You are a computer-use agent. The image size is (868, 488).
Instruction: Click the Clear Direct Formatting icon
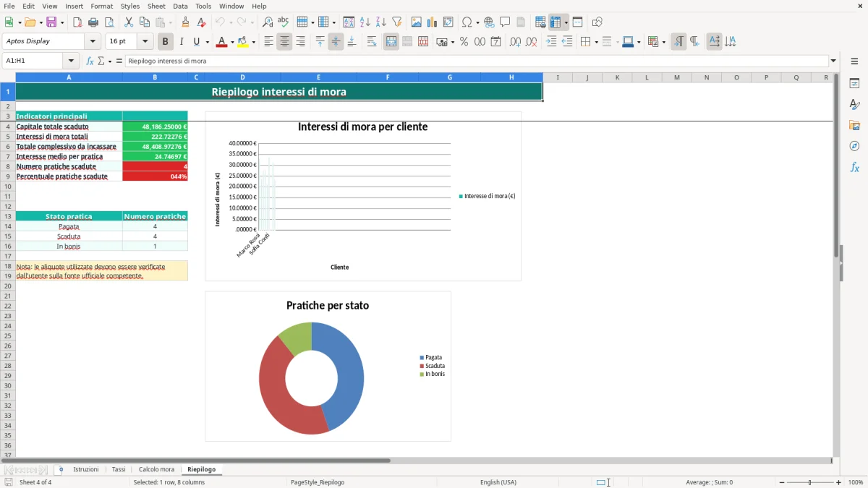202,22
